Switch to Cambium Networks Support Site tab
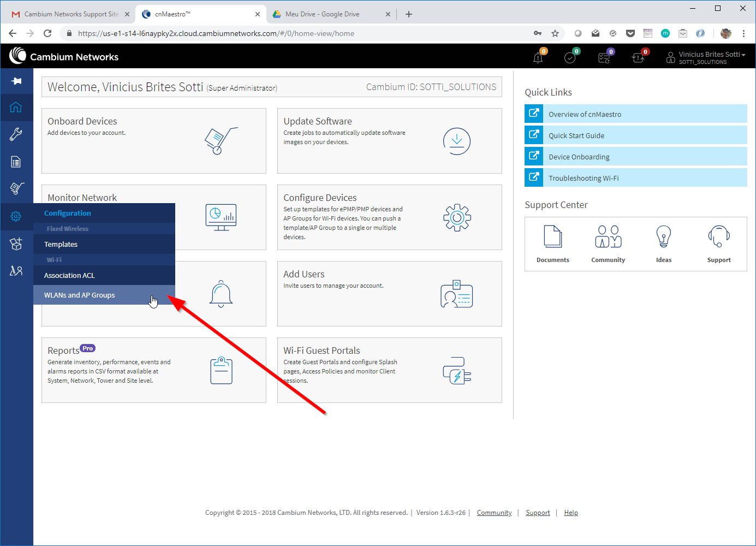This screenshot has width=756, height=546. click(71, 14)
